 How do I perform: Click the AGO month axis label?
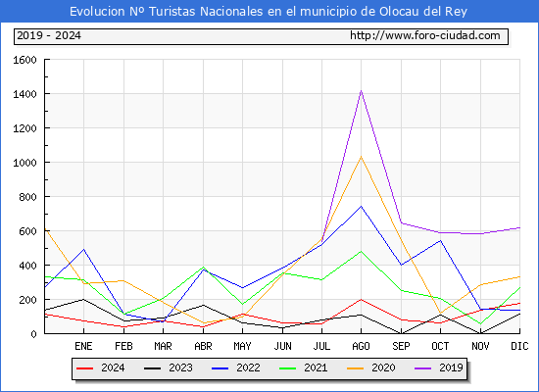click(361, 346)
